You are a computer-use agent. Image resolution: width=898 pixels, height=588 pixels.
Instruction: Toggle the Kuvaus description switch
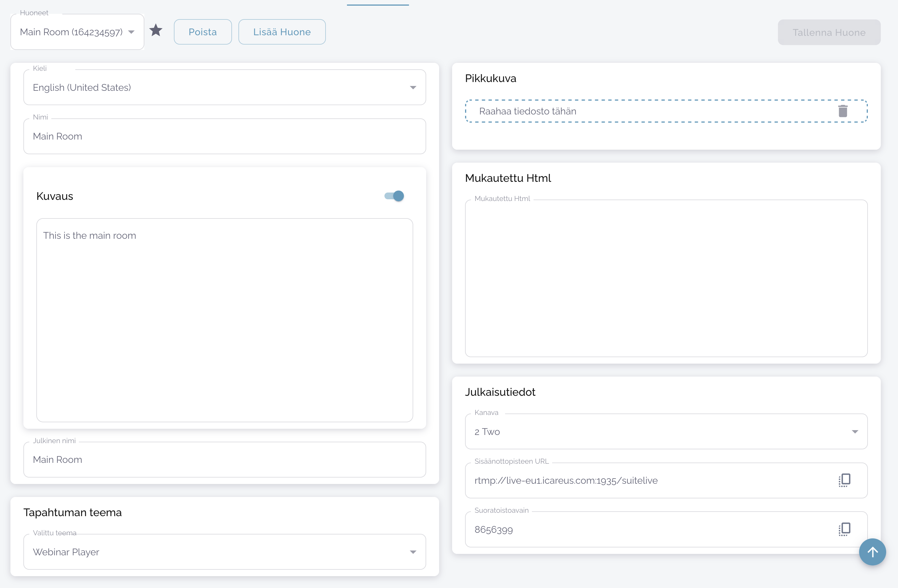394,196
